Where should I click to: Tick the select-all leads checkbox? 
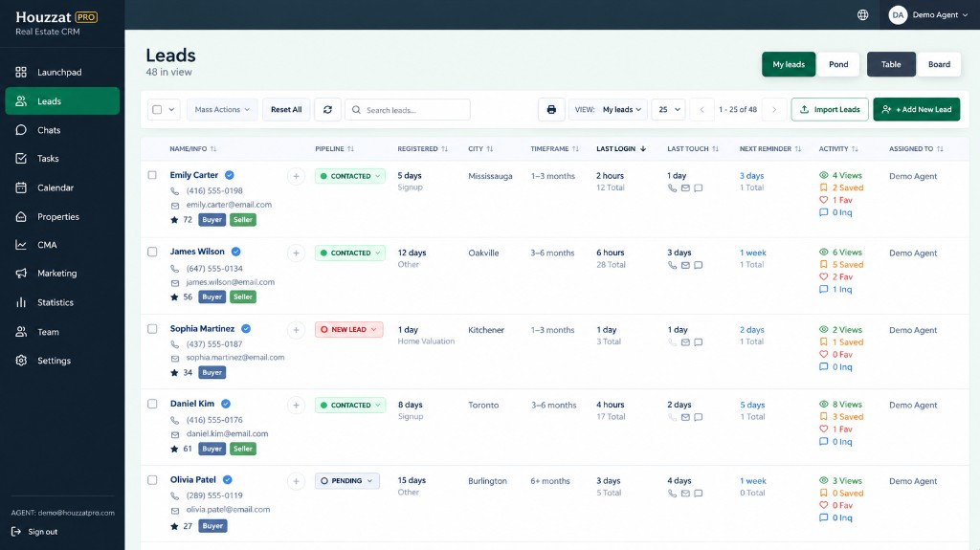click(x=157, y=109)
